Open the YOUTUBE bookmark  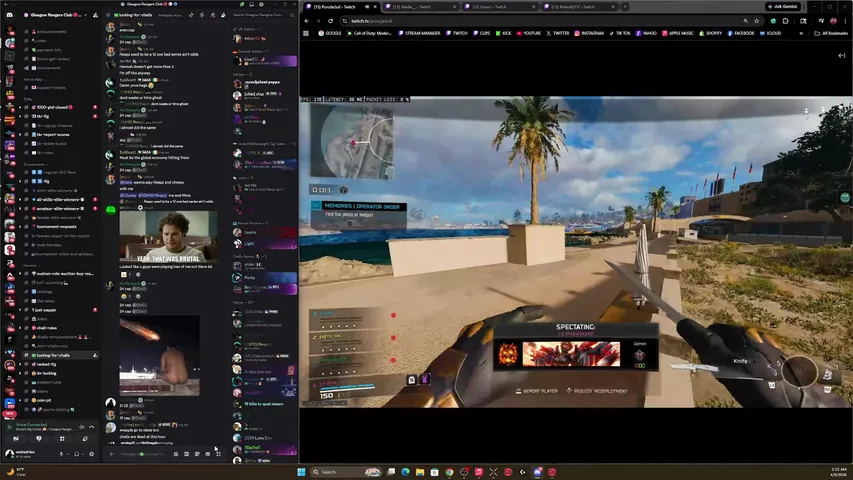[528, 33]
